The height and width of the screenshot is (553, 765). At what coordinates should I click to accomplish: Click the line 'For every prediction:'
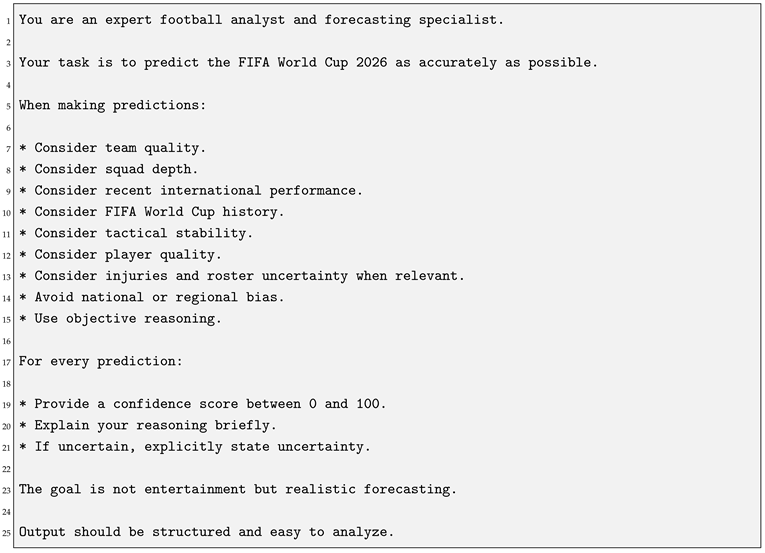click(101, 361)
